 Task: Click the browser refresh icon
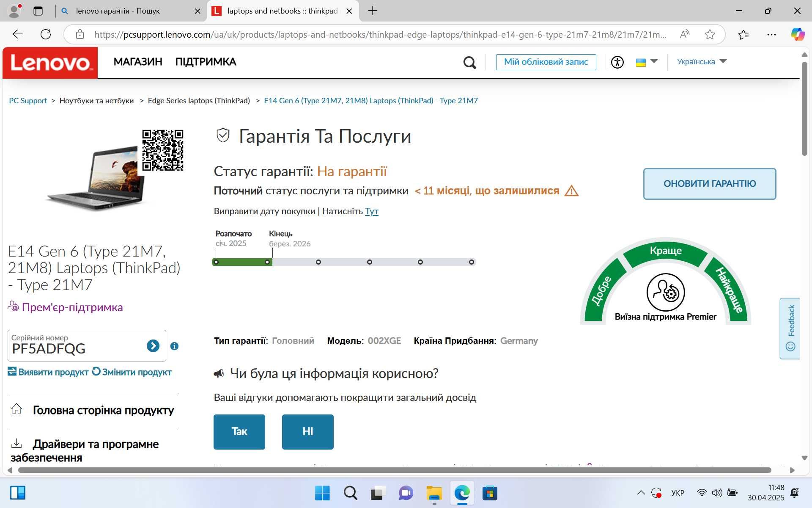pos(46,34)
